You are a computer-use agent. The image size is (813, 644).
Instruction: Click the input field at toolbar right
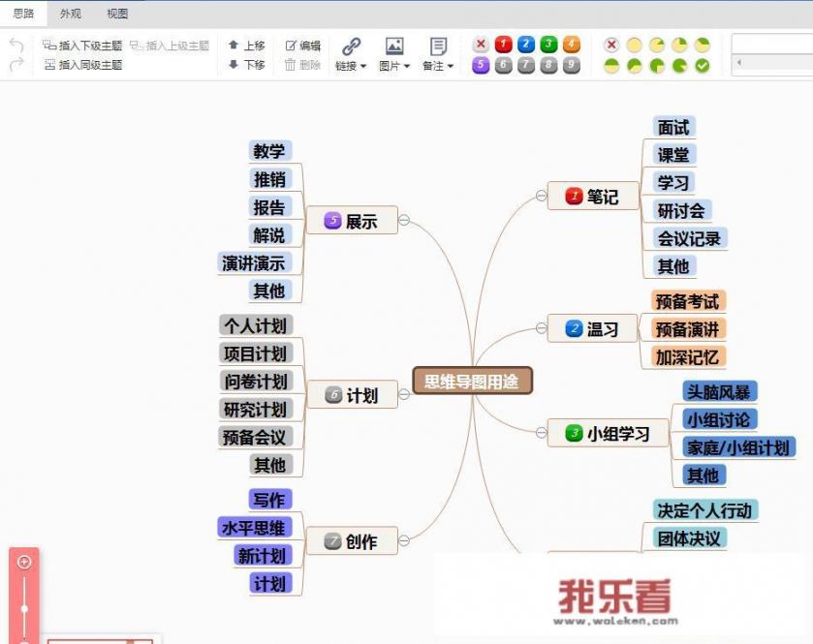(x=772, y=44)
